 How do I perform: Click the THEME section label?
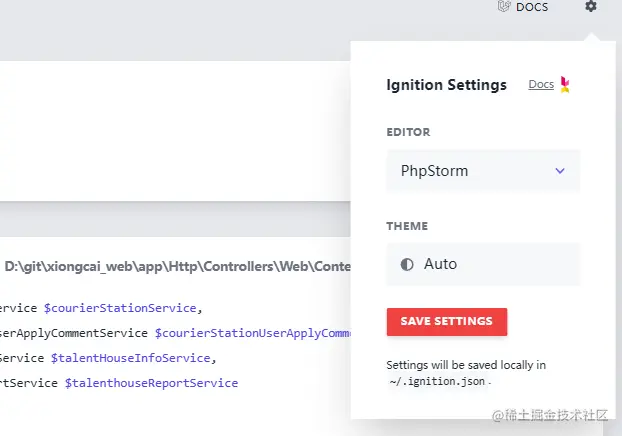click(407, 226)
